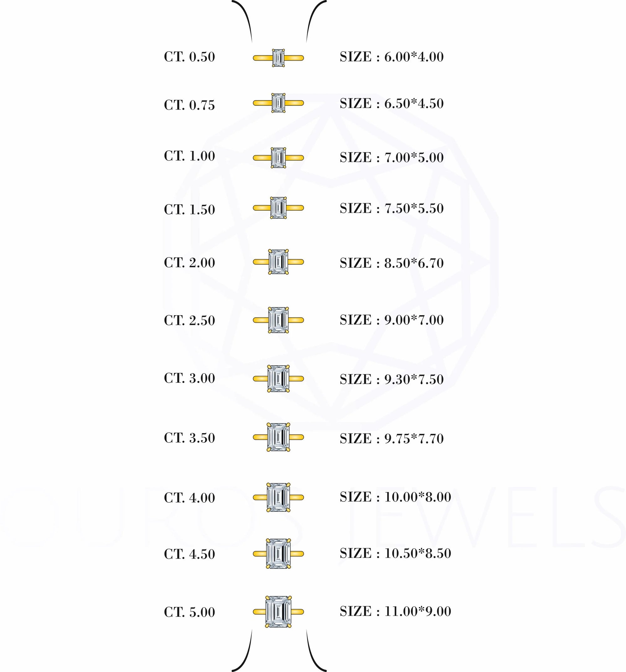Click the SIZE : 6.00*4.00 text
This screenshot has height=672, width=626.
click(392, 57)
